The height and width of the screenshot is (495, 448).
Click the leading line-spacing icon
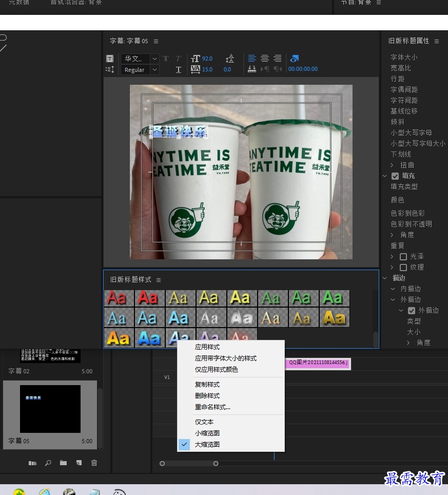pos(230,59)
